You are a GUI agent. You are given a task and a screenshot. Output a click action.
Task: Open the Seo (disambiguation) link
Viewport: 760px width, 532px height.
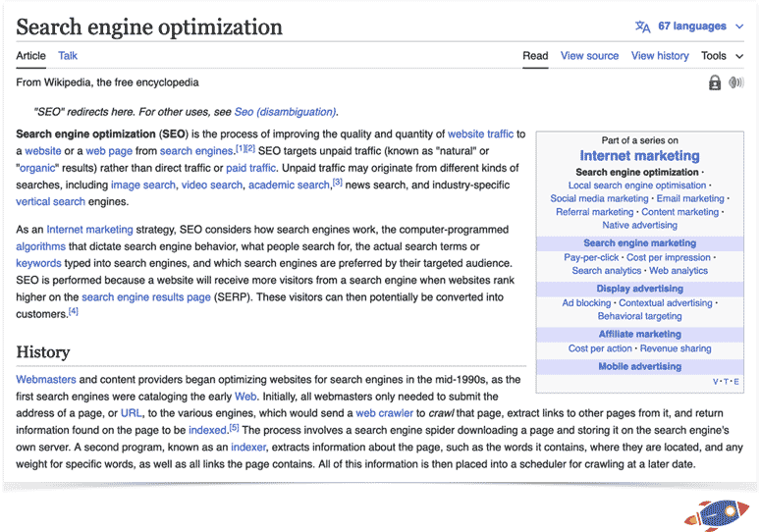click(285, 112)
